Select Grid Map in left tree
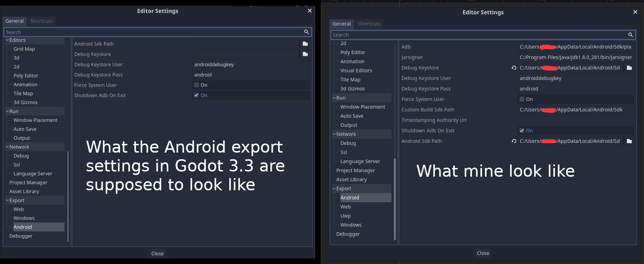This screenshot has height=264, width=644. coord(24,49)
